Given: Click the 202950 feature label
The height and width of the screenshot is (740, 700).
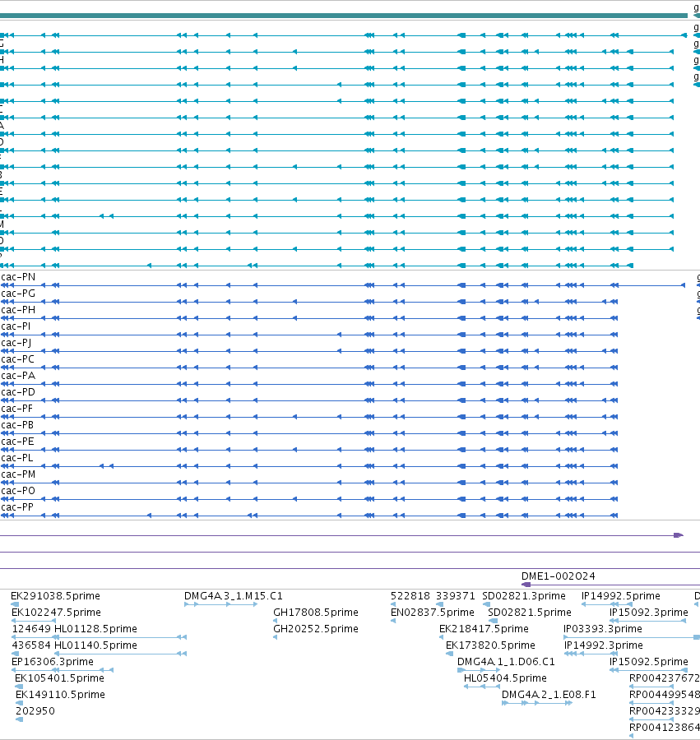Looking at the screenshot, I should click(35, 711).
